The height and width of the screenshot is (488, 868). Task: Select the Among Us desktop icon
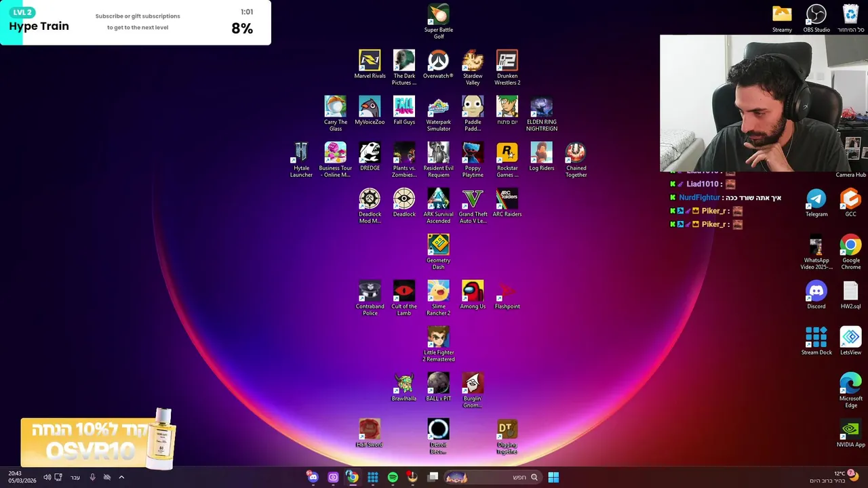(x=473, y=295)
